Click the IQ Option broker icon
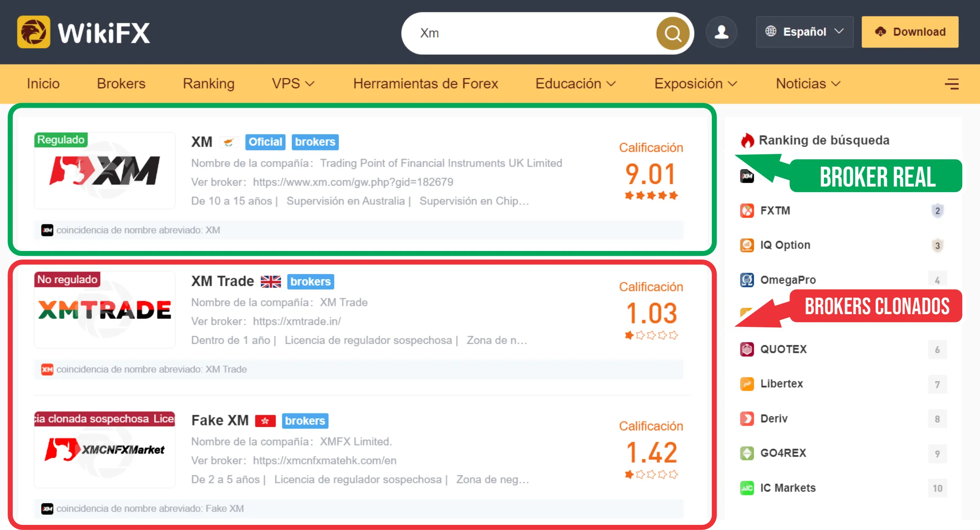 pos(747,245)
